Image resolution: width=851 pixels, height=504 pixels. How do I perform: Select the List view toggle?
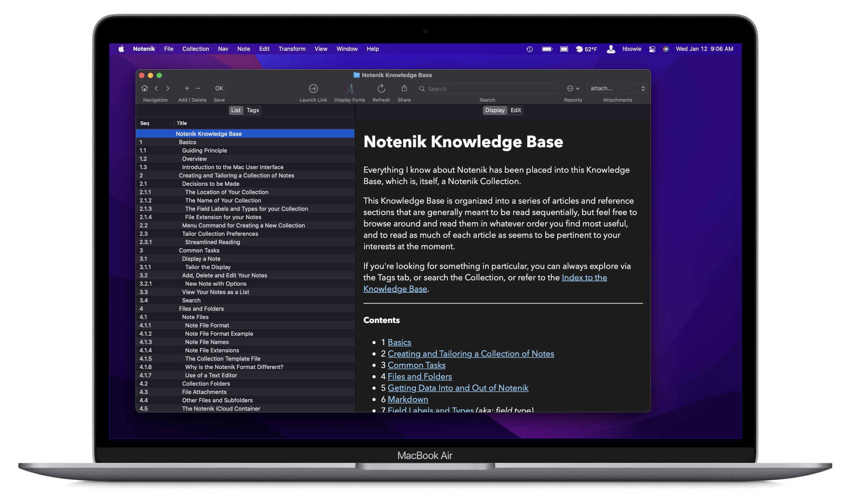[236, 110]
